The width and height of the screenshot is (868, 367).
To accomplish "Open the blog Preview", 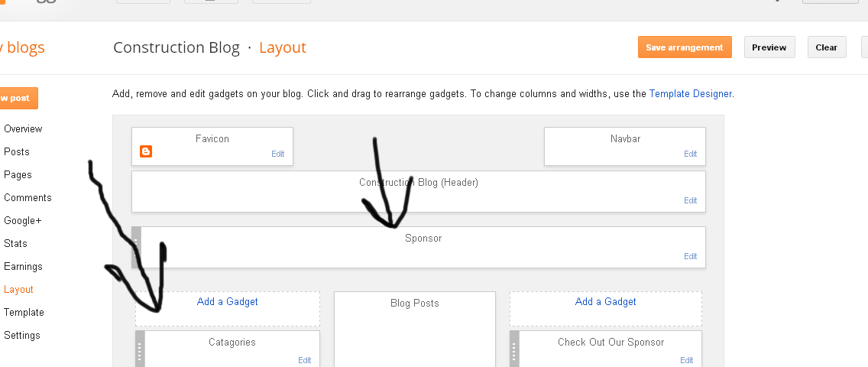I will pyautogui.click(x=769, y=47).
